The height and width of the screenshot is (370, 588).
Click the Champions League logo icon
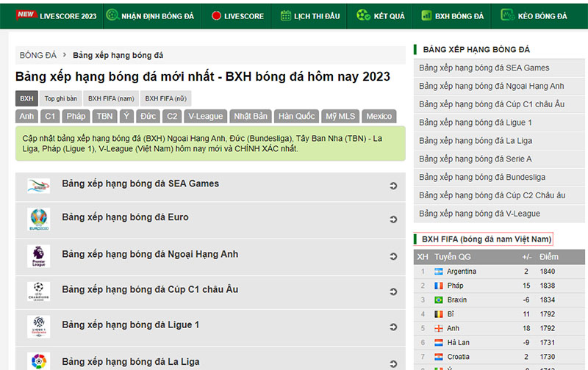click(x=38, y=291)
